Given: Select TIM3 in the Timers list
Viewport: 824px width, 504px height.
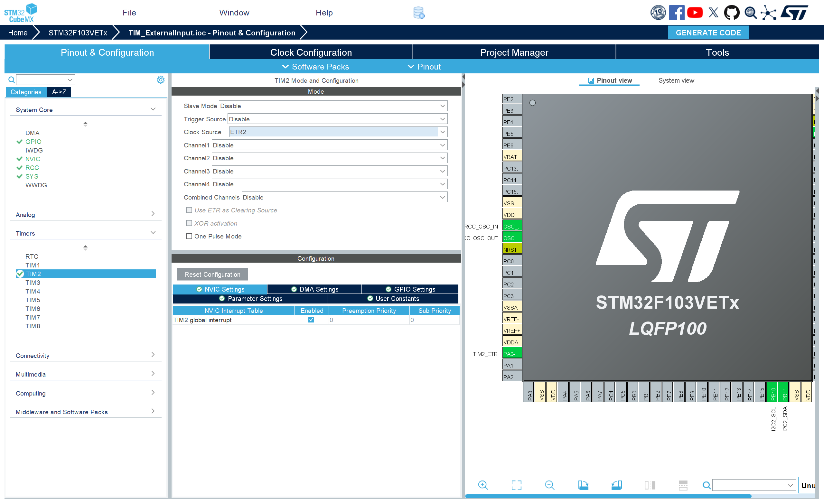Looking at the screenshot, I should point(33,283).
